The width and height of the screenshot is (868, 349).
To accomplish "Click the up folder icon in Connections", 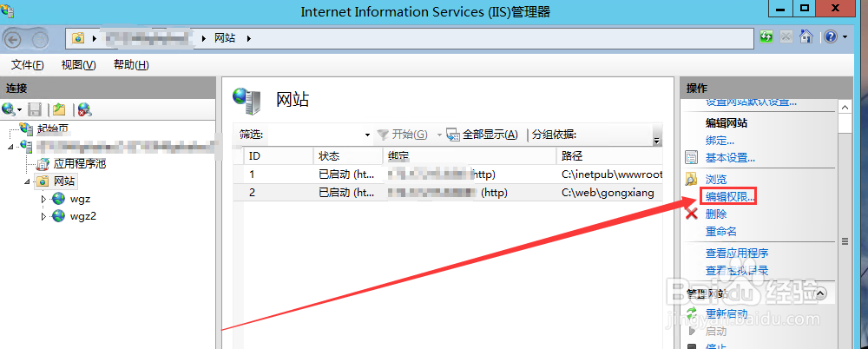I will point(60,109).
